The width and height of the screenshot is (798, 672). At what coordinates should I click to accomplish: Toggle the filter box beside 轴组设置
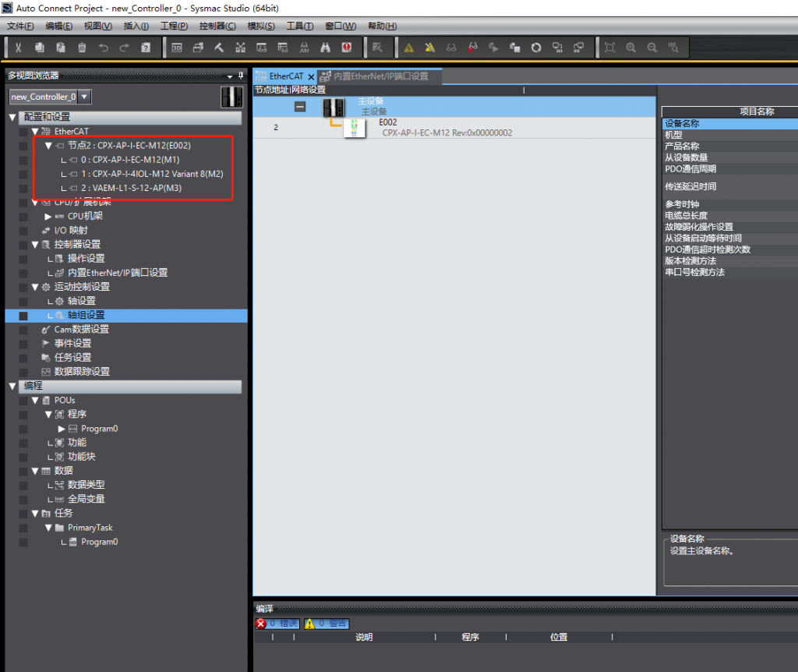tap(23, 316)
